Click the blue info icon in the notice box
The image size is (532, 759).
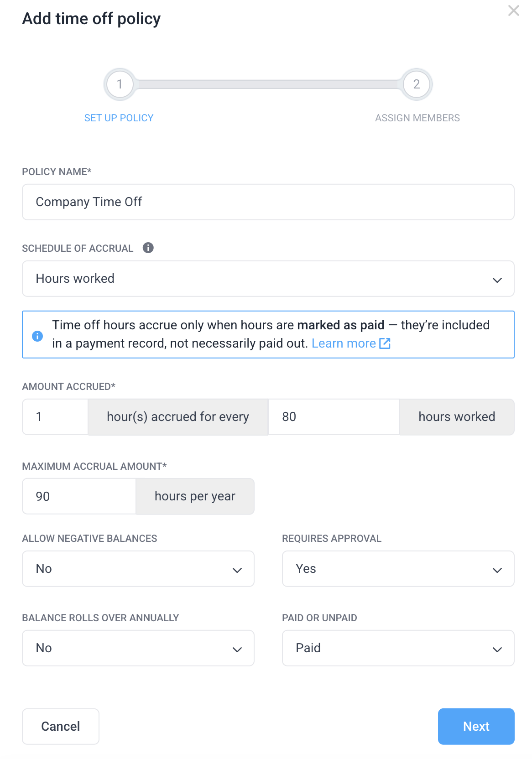click(x=37, y=336)
